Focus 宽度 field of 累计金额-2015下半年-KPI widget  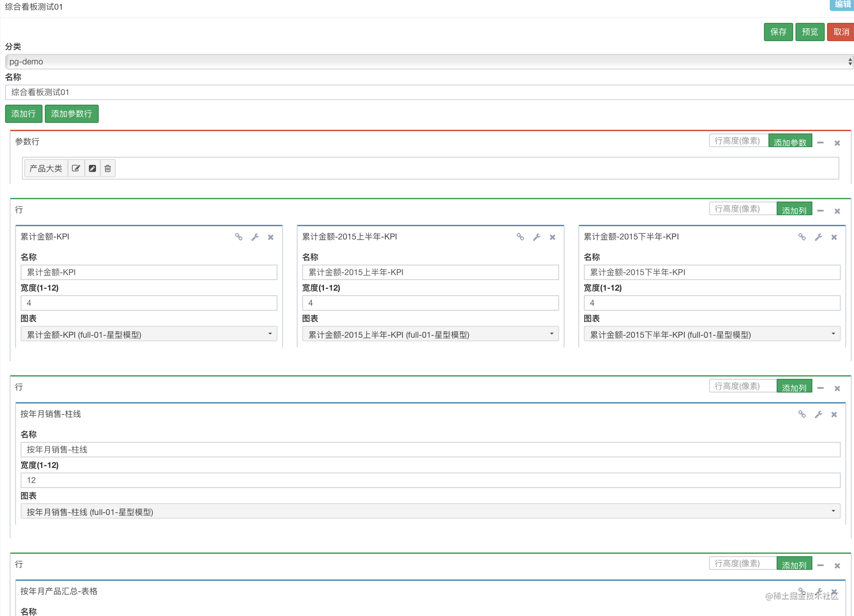(x=712, y=303)
